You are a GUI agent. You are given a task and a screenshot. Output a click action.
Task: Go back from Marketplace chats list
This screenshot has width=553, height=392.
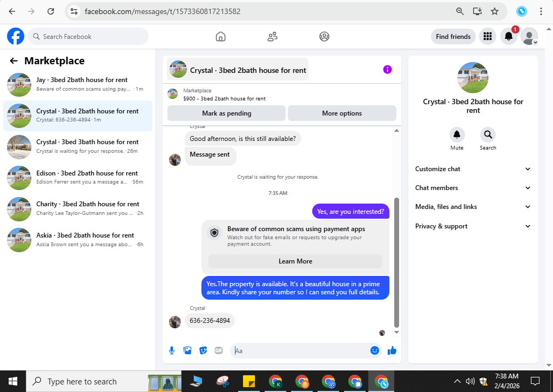pyautogui.click(x=14, y=61)
